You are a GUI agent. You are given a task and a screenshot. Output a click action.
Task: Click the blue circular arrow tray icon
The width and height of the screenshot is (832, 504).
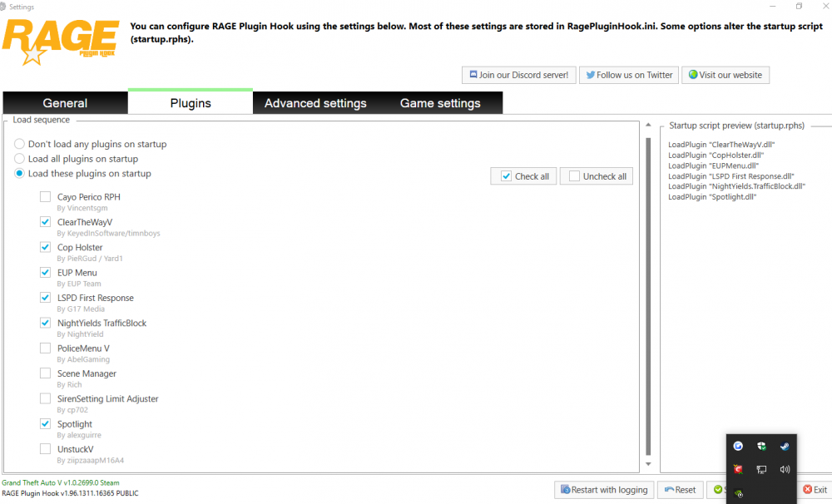(x=738, y=446)
